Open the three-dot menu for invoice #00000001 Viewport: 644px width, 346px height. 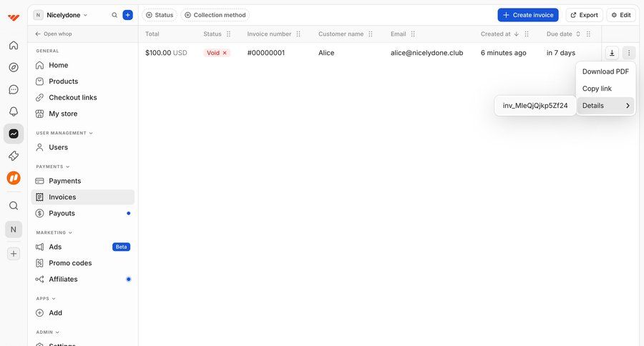pos(629,53)
